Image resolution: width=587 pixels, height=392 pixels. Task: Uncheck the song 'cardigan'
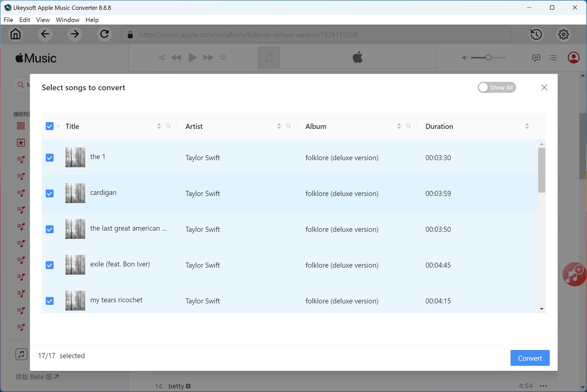(x=50, y=193)
